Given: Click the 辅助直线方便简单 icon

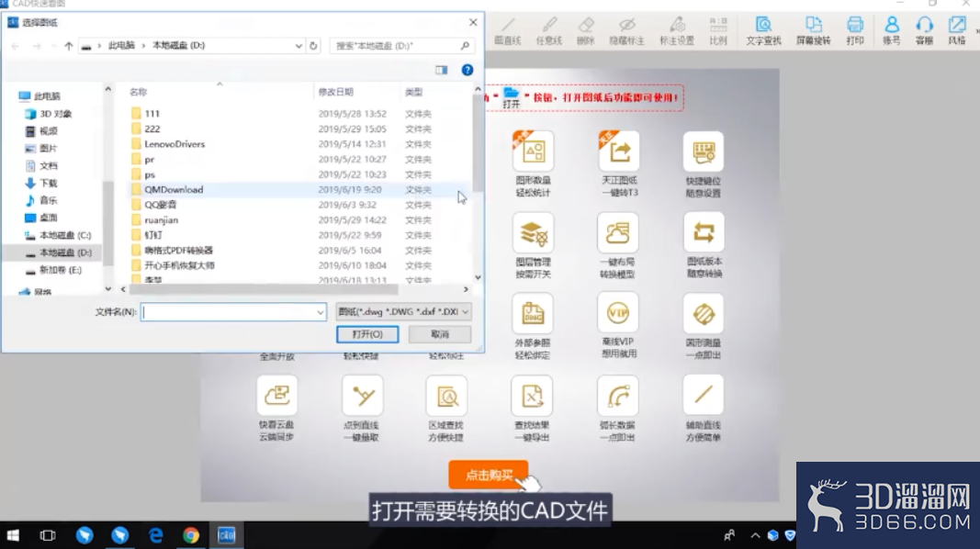Looking at the screenshot, I should tap(704, 396).
